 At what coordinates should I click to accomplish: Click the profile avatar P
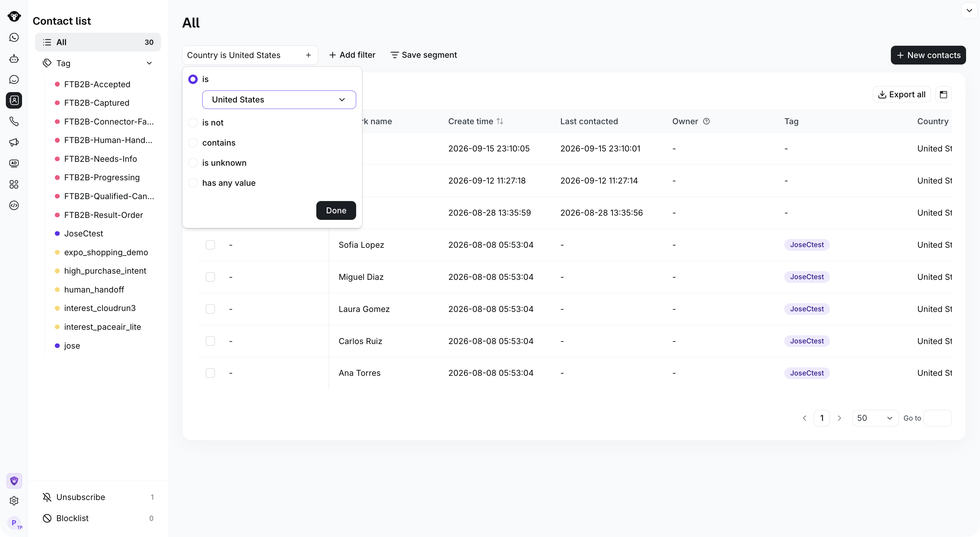coord(14,522)
